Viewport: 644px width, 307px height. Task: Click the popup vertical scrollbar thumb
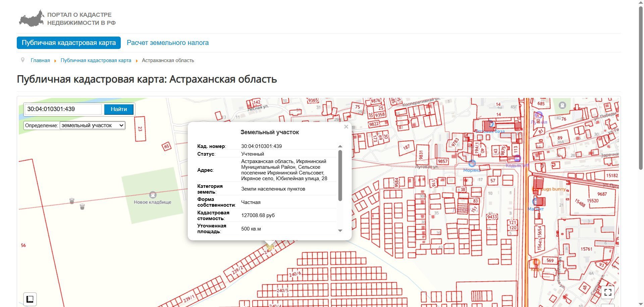[340, 175]
